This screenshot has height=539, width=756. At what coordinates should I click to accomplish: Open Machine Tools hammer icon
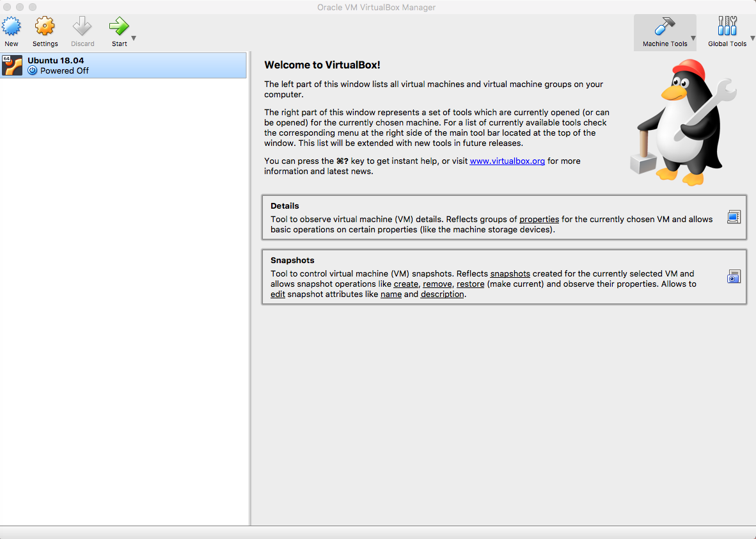pos(665,26)
